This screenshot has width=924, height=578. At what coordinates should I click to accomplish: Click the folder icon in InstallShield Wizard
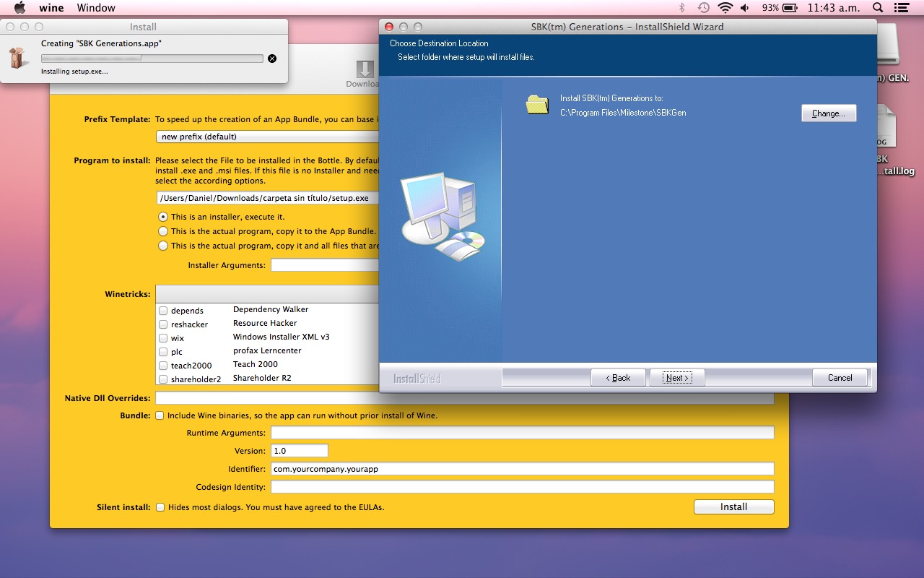coord(537,105)
